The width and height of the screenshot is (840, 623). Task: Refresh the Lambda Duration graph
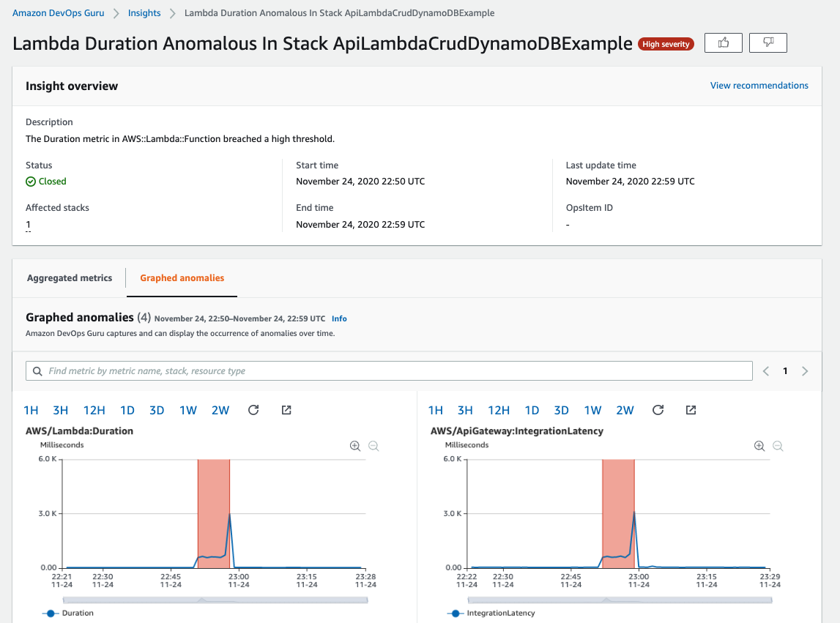[253, 410]
